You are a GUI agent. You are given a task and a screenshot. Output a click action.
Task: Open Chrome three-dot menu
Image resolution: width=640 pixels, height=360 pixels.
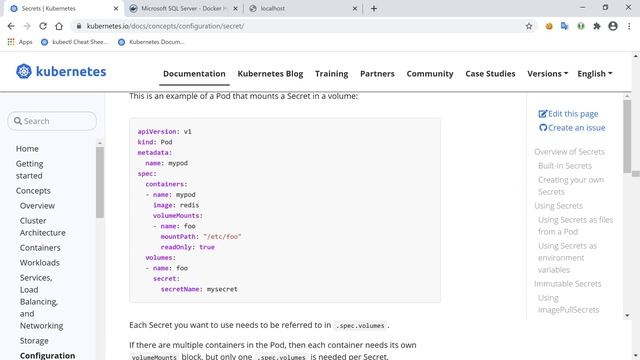(x=629, y=26)
